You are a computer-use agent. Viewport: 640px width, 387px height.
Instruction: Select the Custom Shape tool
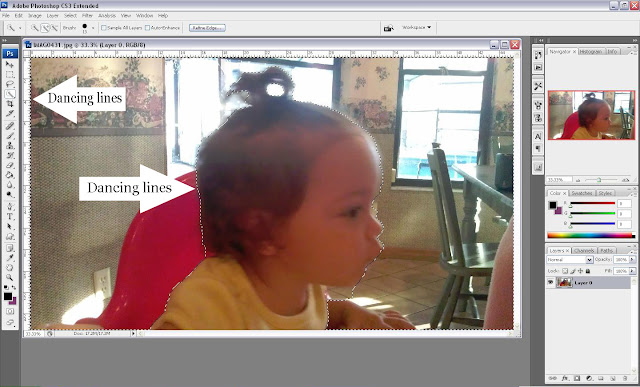tap(10, 236)
